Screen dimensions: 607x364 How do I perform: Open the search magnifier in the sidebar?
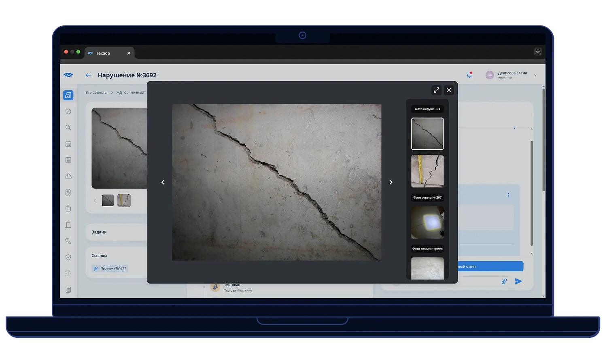tap(68, 128)
